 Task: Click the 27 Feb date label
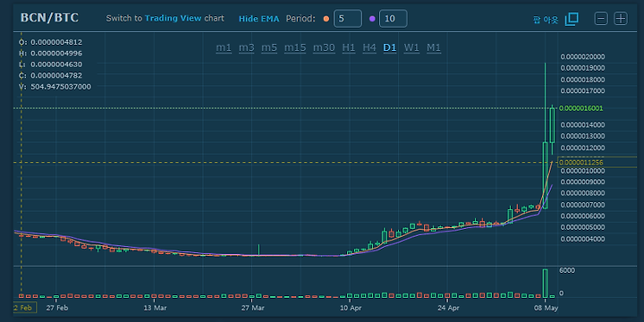pyautogui.click(x=56, y=307)
